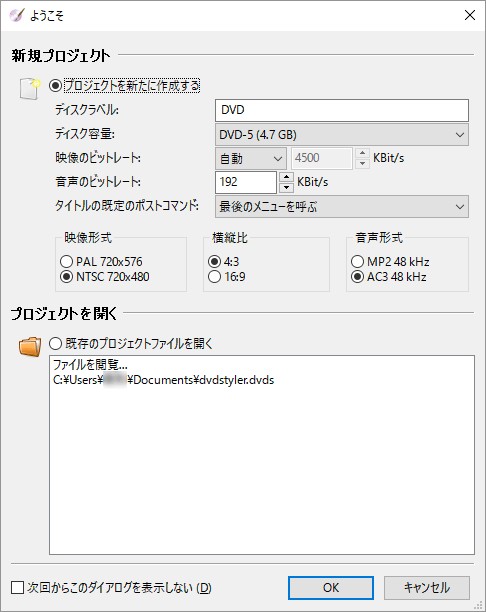Click video bitrate down spinner arrow
Screen dimensions: 486x612
362,163
